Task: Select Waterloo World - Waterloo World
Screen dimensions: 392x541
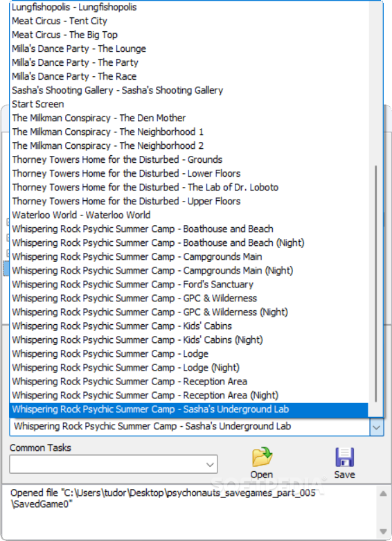Action: (189, 215)
